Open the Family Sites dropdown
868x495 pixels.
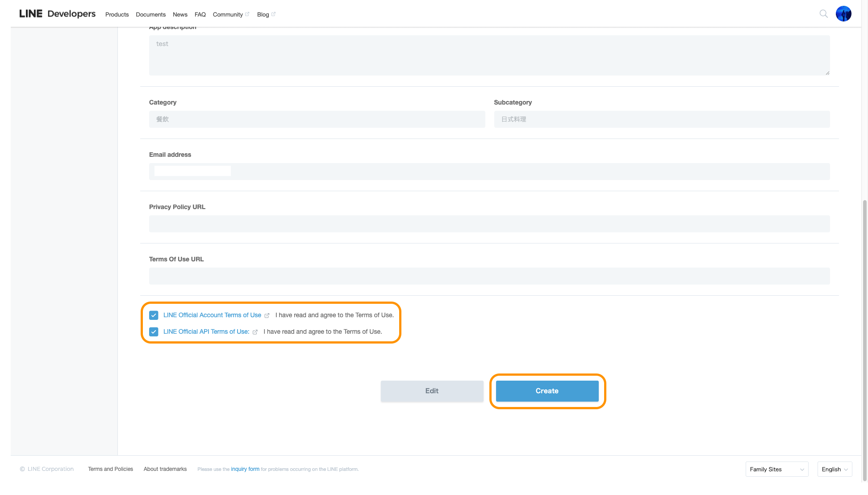(x=777, y=469)
